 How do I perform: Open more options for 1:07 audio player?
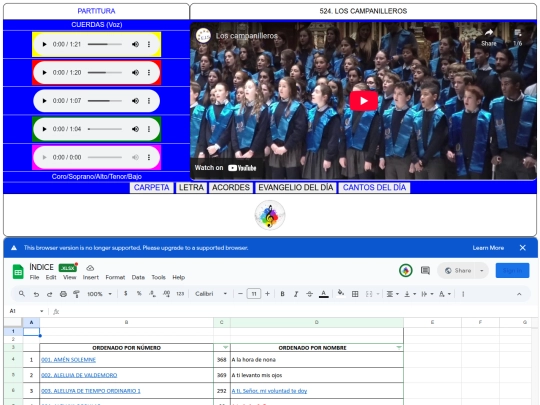(x=149, y=101)
